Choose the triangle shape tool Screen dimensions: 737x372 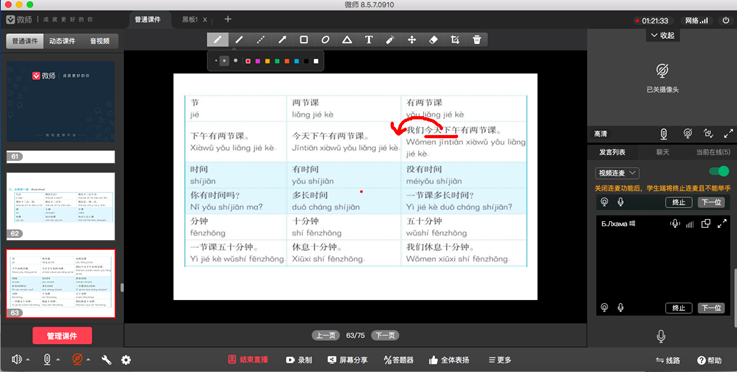pyautogui.click(x=347, y=40)
